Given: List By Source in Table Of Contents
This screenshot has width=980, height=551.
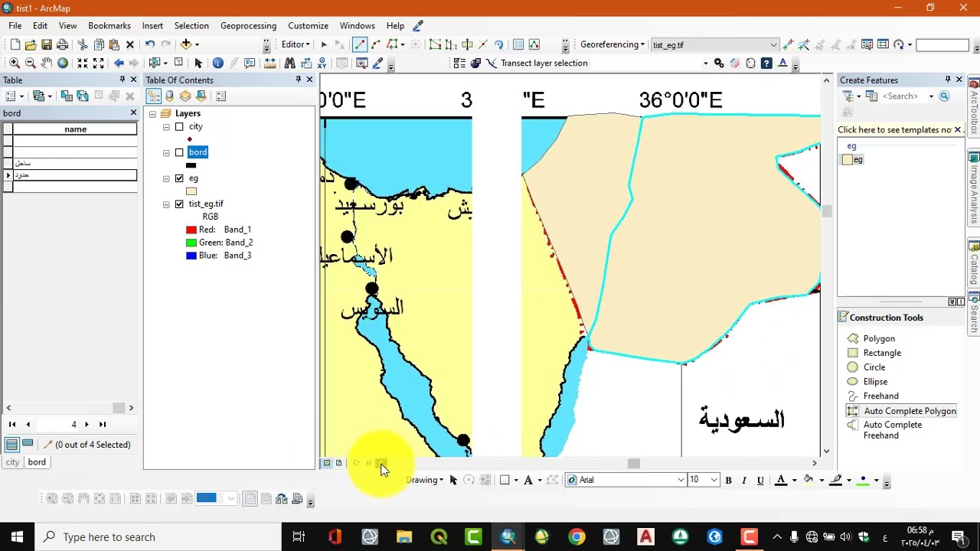Looking at the screenshot, I should point(169,96).
